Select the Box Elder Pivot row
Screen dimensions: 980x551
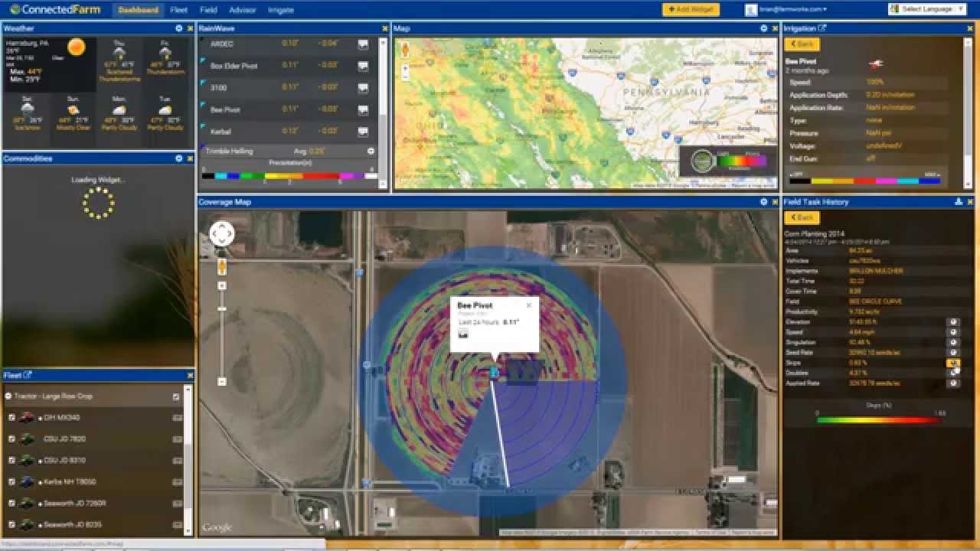coord(287,66)
